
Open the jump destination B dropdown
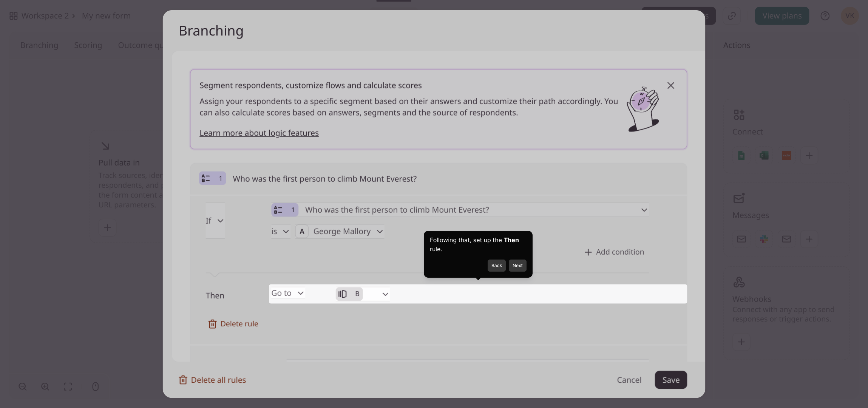[363, 294]
